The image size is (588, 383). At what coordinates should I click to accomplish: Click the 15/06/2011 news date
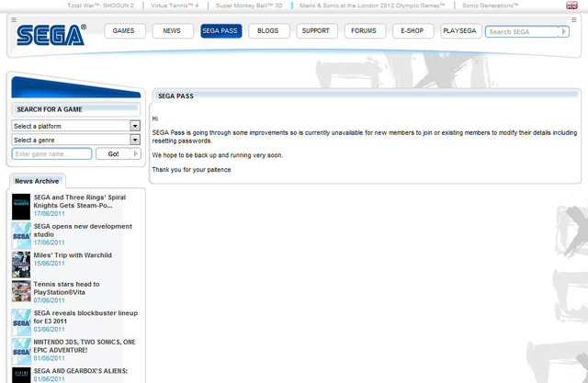[49, 263]
